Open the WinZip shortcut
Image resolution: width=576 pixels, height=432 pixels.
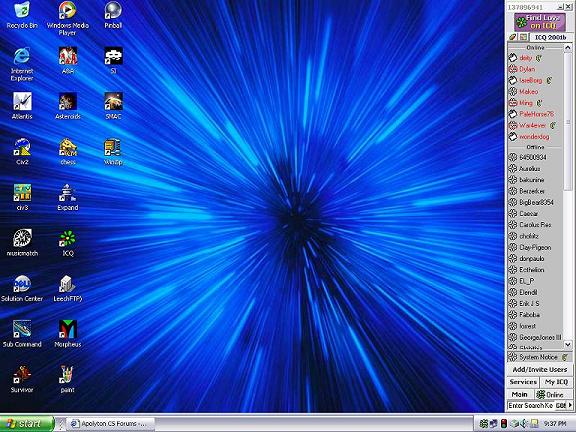(x=113, y=152)
